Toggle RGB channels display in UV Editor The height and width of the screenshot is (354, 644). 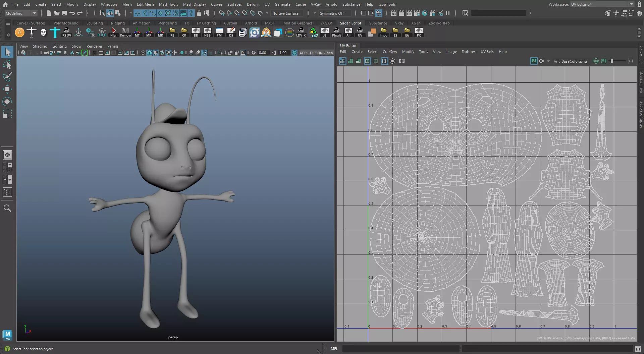tap(596, 61)
